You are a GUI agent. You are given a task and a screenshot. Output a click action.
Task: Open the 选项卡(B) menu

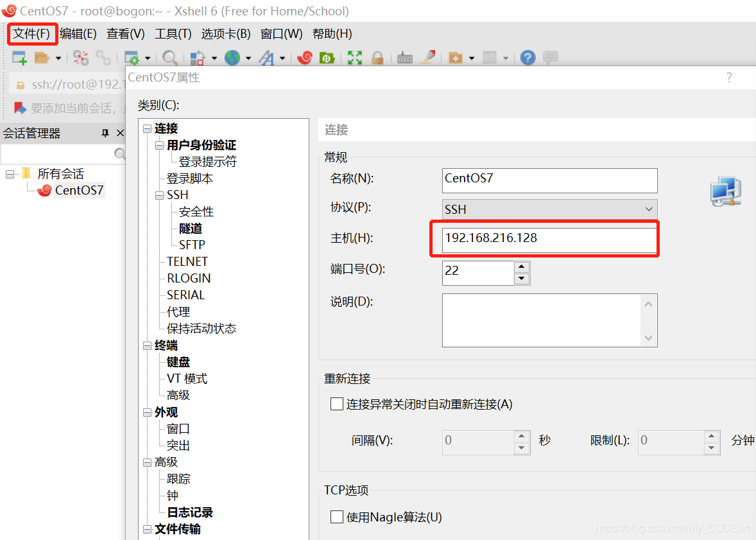pyautogui.click(x=226, y=34)
